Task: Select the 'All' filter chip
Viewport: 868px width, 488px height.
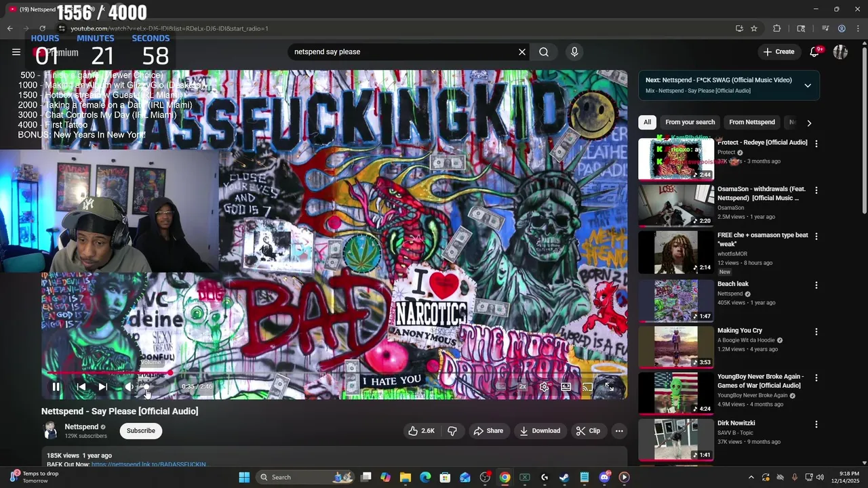Action: click(647, 123)
